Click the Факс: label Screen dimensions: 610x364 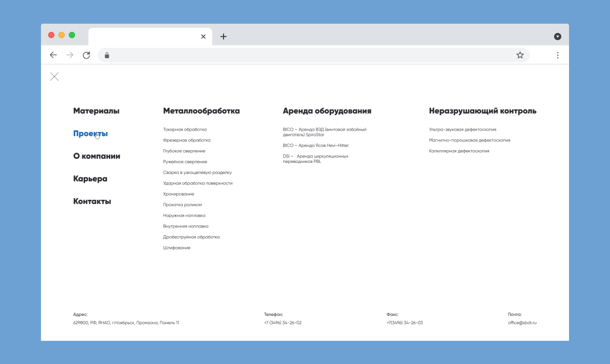click(x=392, y=314)
